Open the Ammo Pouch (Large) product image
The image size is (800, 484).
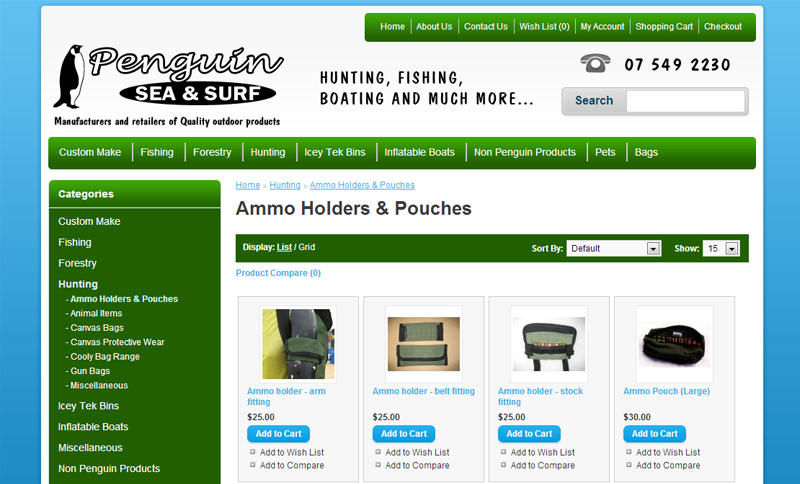[x=674, y=344]
